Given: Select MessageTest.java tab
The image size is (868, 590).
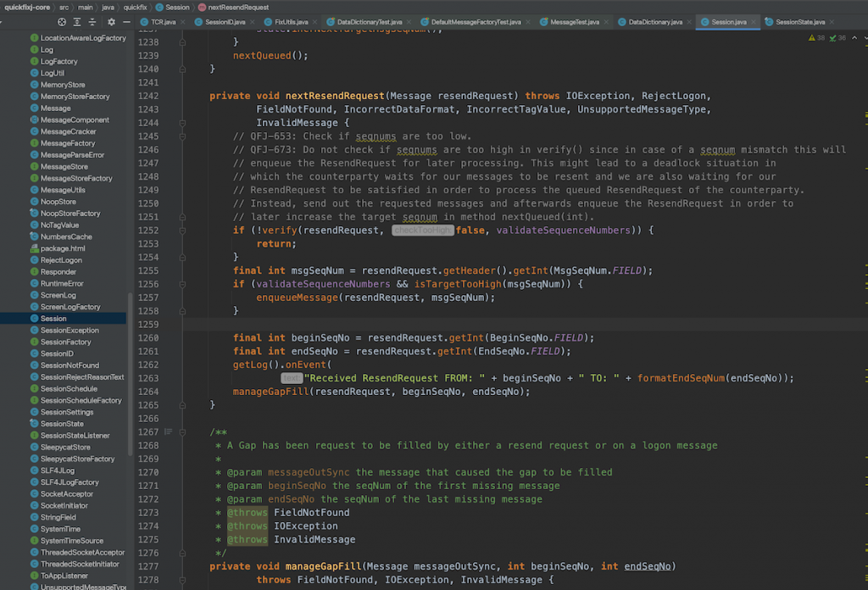Looking at the screenshot, I should tap(575, 22).
